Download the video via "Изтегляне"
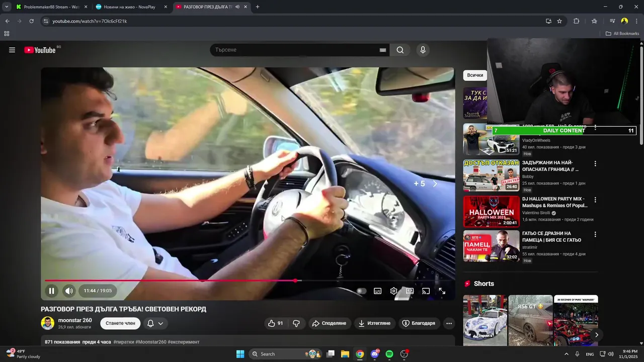The image size is (644, 362). 374,323
